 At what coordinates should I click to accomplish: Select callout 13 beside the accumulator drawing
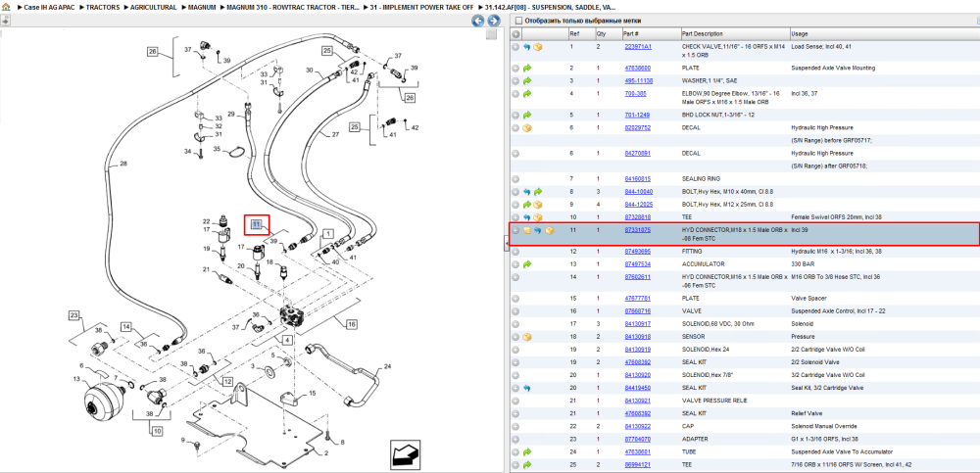[76, 379]
